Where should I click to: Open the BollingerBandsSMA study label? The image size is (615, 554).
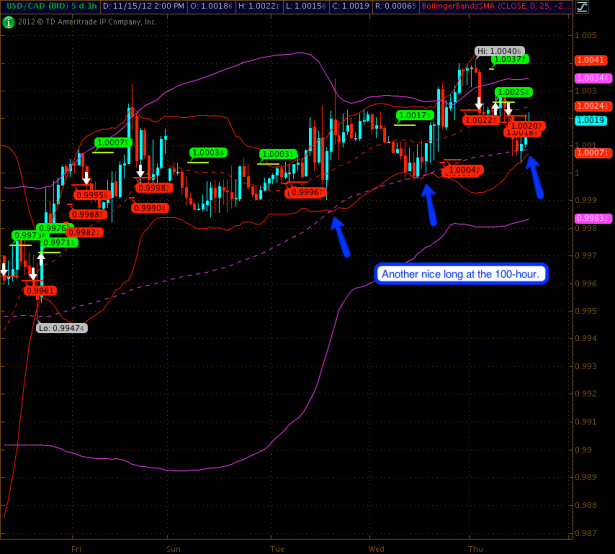pyautogui.click(x=496, y=6)
